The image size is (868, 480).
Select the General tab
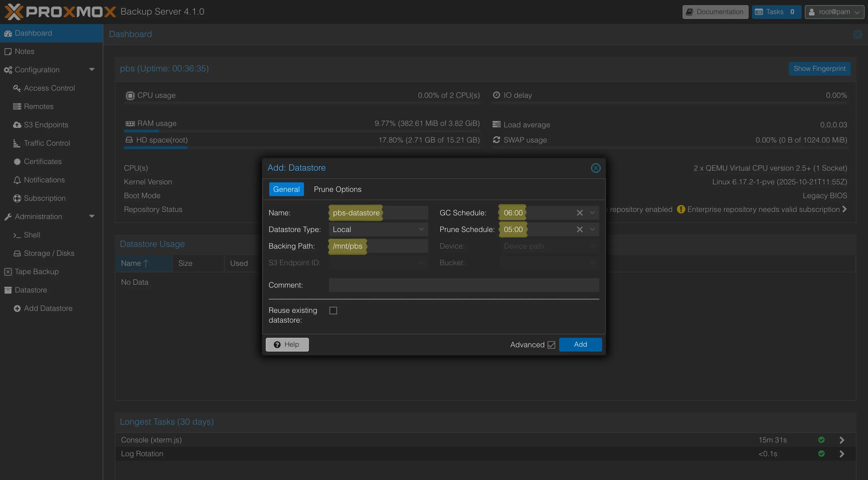tap(286, 189)
